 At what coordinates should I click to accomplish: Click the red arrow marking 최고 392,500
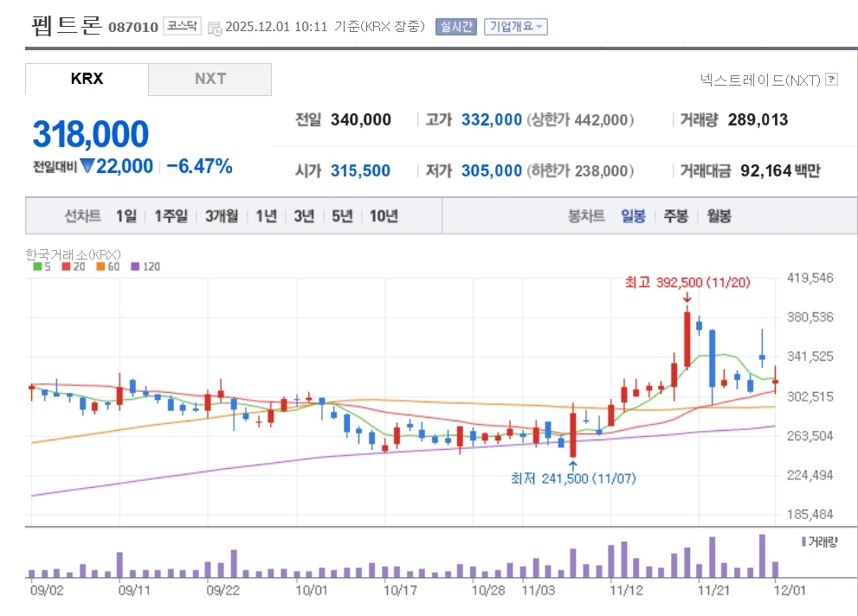pyautogui.click(x=687, y=299)
